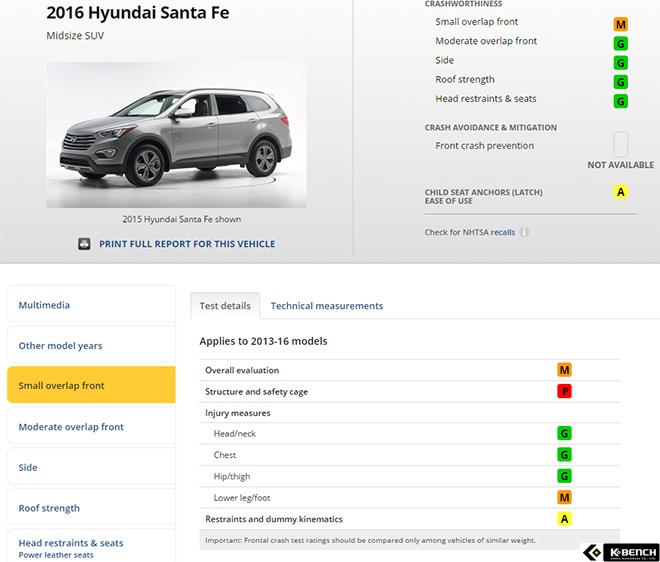Image resolution: width=660 pixels, height=562 pixels.
Task: Click the Head/neck row label
Action: (x=234, y=434)
